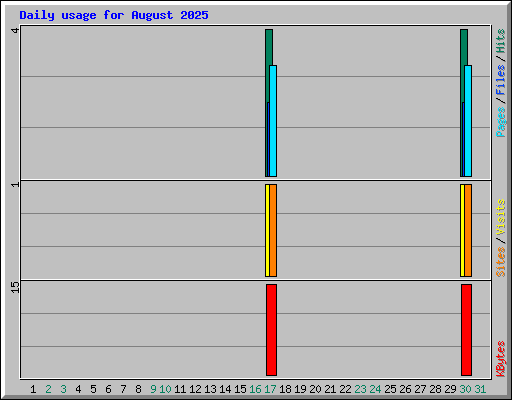
Task: Click day 17 on the x-axis
Action: 270,389
